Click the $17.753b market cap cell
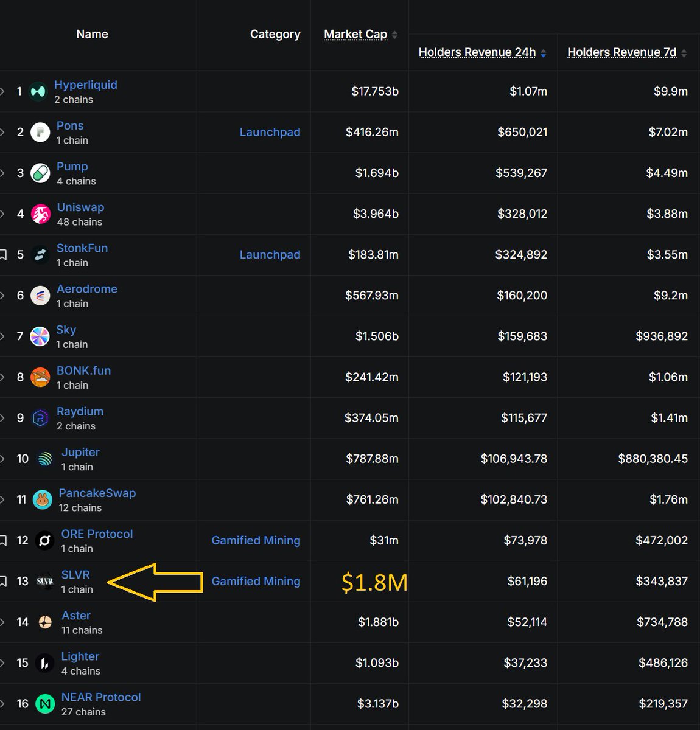700x730 pixels. (x=375, y=91)
